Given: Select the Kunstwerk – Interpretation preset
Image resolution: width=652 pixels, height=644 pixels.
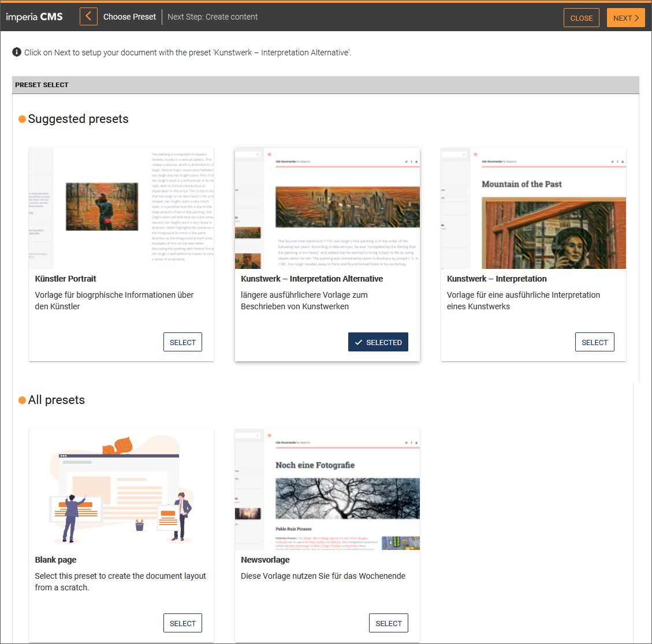Looking at the screenshot, I should (x=595, y=342).
